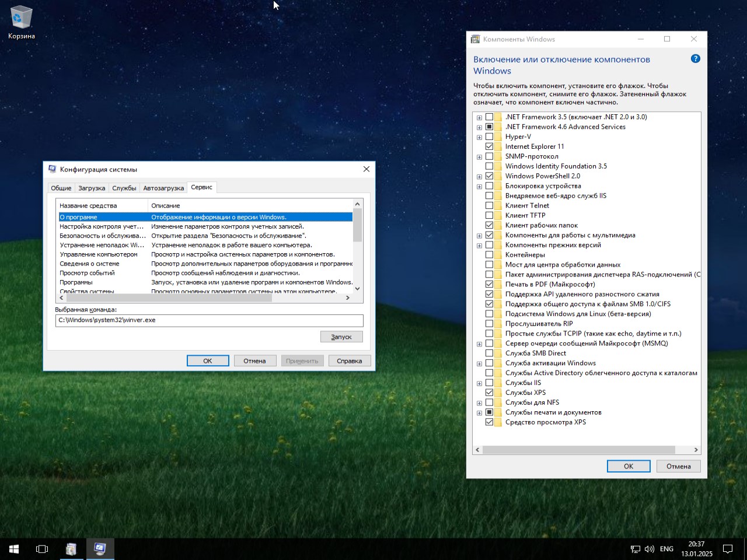This screenshot has width=747, height=560.
Task: Uncheck Печать в PDF (Майкрософт)
Action: (489, 284)
